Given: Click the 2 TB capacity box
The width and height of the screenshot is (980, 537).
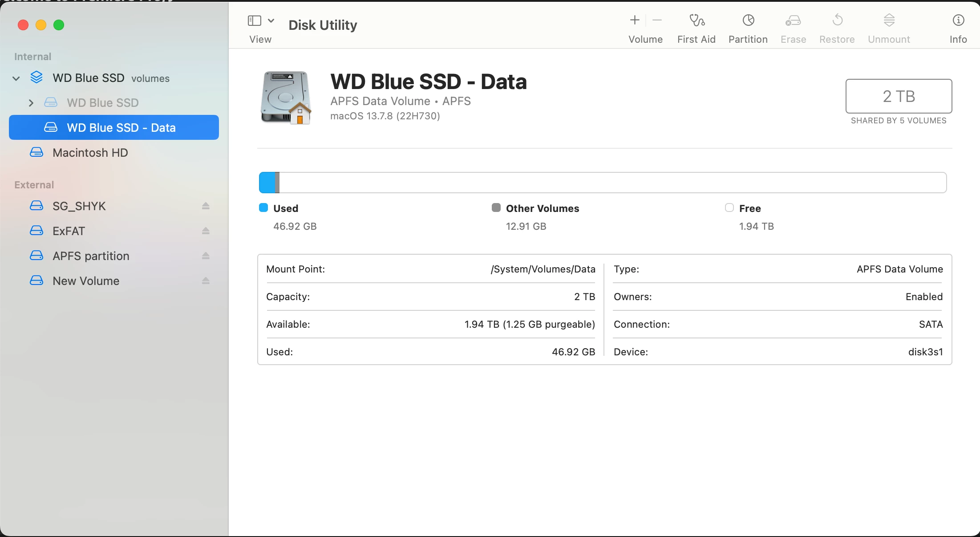Looking at the screenshot, I should coord(899,96).
